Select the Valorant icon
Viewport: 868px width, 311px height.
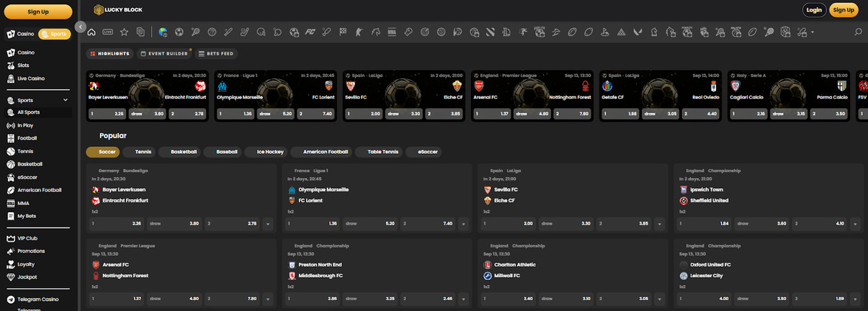coord(637,32)
